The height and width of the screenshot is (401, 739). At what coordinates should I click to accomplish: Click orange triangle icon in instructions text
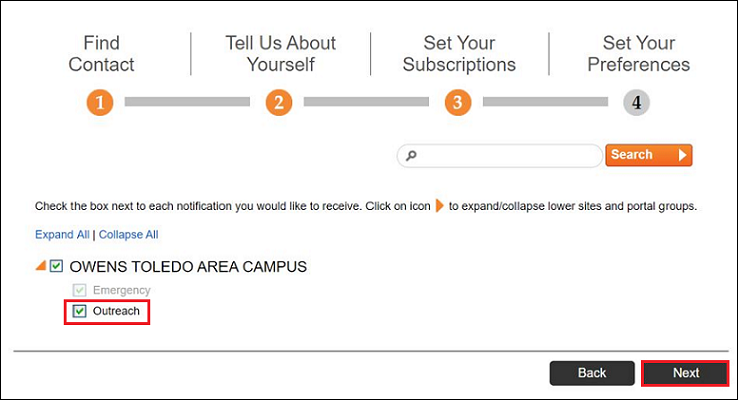(438, 206)
